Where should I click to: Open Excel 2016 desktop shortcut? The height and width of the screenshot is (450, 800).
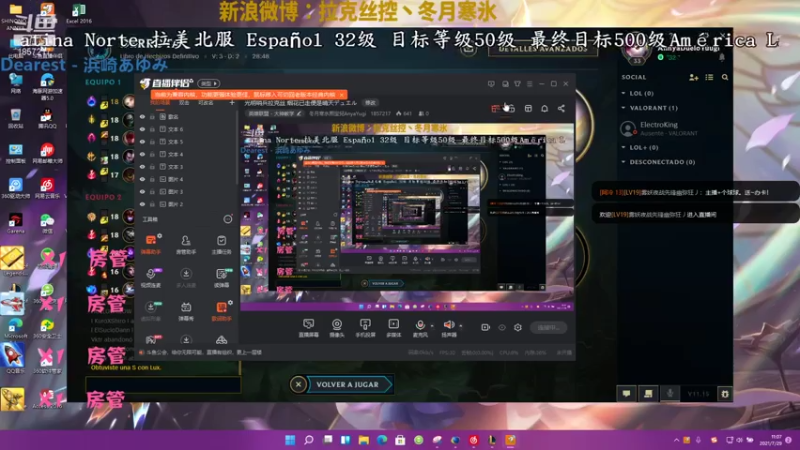coord(79,14)
